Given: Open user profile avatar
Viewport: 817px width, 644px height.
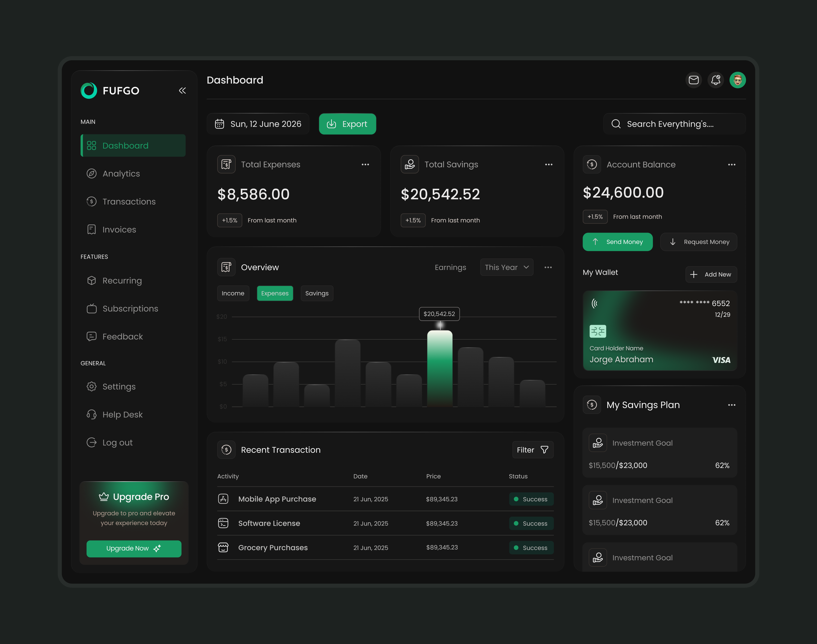Looking at the screenshot, I should pos(737,80).
